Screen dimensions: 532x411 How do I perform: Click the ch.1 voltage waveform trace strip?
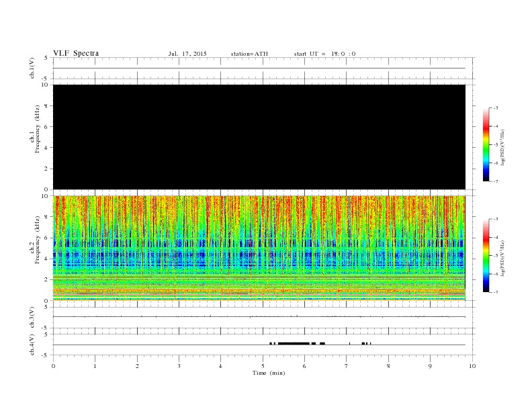point(259,68)
